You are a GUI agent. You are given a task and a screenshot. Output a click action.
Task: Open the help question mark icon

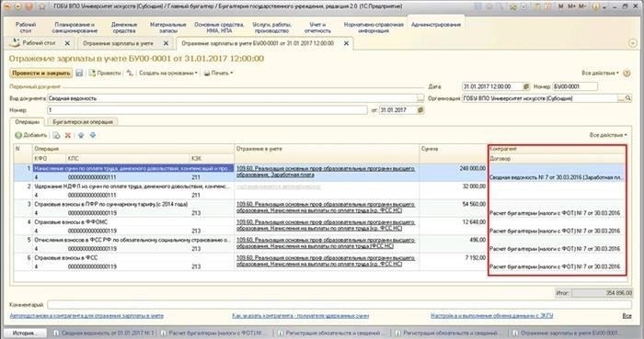[x=627, y=73]
